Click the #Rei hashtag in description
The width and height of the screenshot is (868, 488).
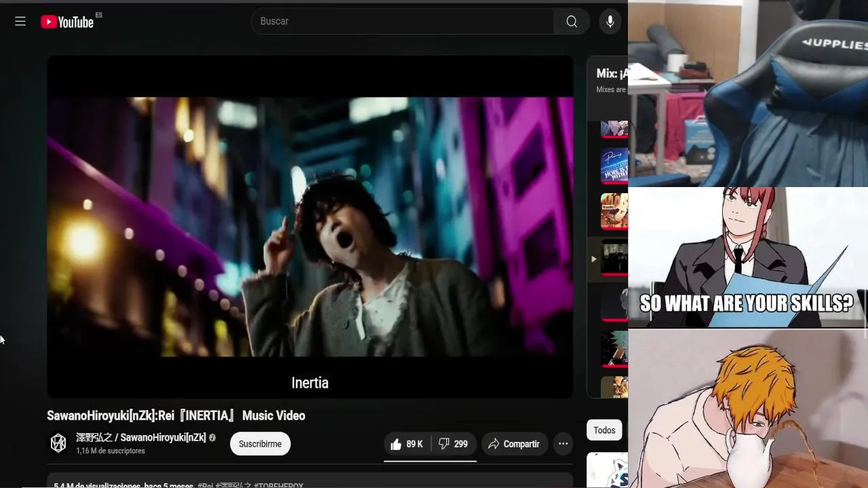point(205,485)
